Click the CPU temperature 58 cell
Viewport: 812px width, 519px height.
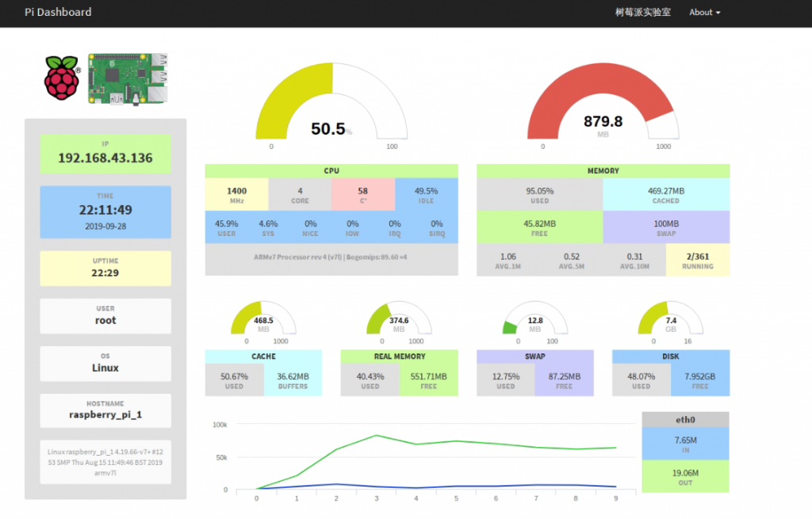[x=363, y=195]
